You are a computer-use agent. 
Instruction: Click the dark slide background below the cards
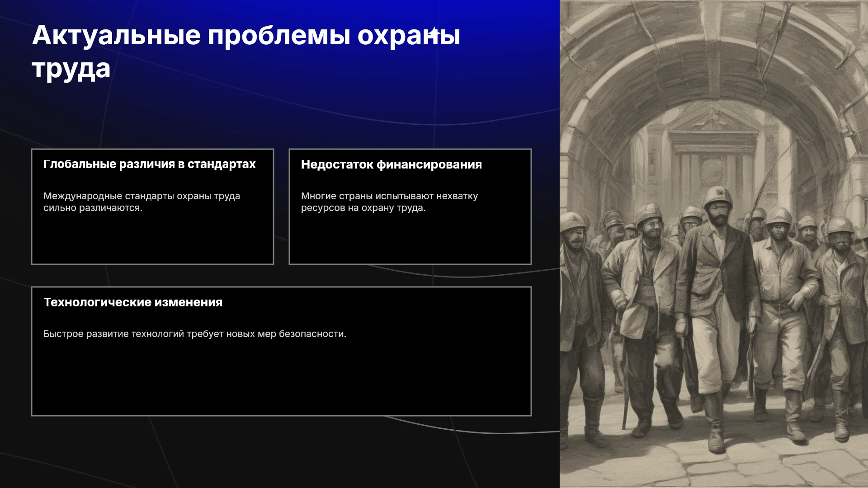coord(280,452)
